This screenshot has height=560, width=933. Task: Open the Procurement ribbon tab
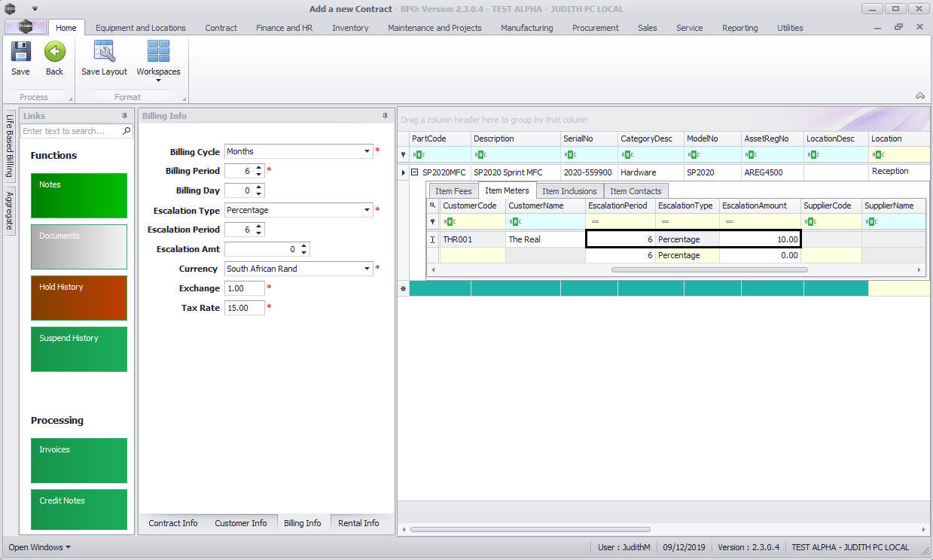pyautogui.click(x=595, y=28)
